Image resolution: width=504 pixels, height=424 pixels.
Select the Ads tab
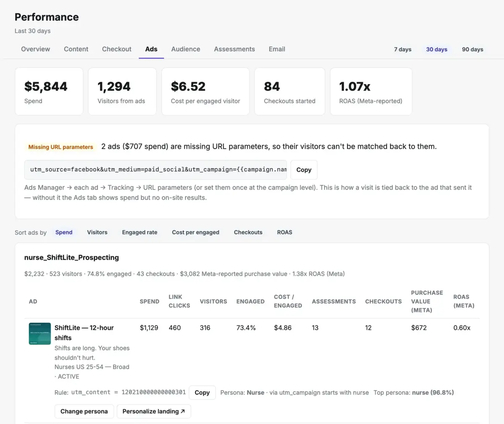[x=151, y=49]
